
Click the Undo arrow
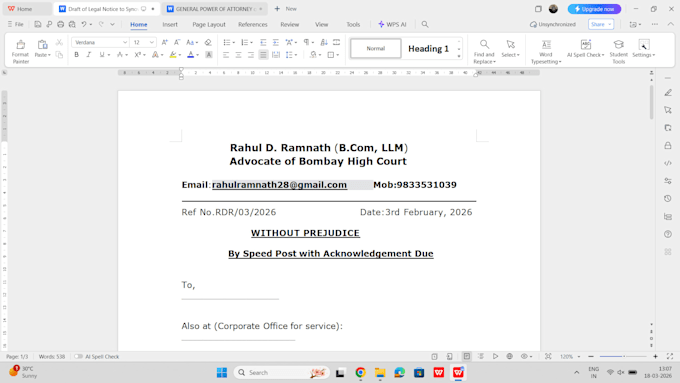pyautogui.click(x=84, y=24)
